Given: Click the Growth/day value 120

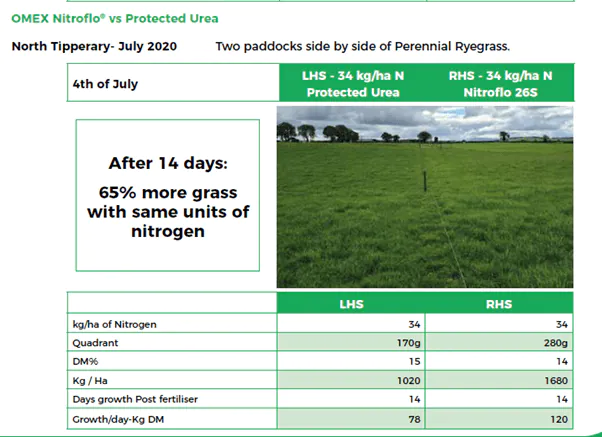Looking at the screenshot, I should [x=559, y=419].
